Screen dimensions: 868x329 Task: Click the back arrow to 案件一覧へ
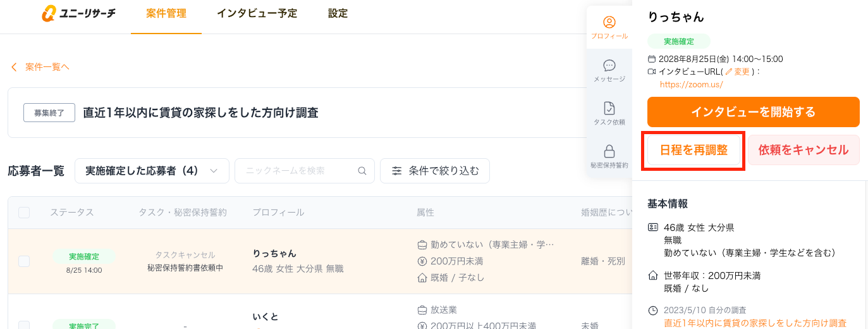click(x=14, y=67)
